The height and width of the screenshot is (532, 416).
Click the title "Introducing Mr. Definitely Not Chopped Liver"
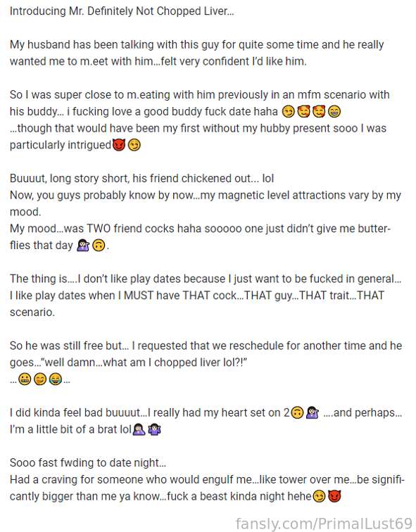pyautogui.click(x=122, y=11)
